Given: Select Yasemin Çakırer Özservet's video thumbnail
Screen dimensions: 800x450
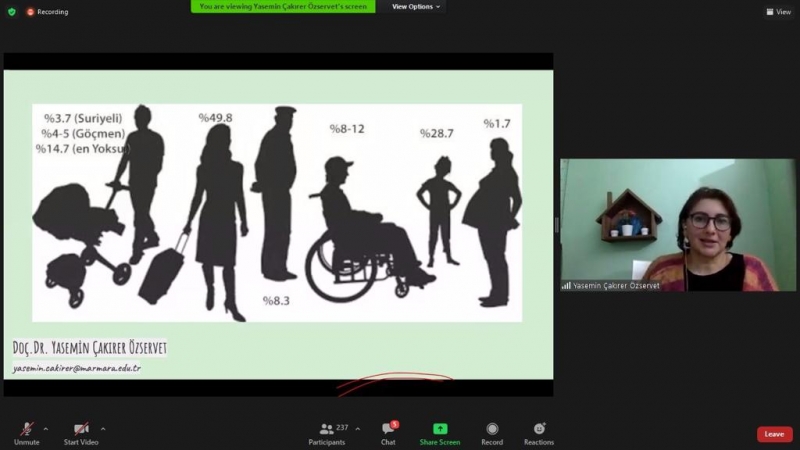Looking at the screenshot, I should (677, 225).
